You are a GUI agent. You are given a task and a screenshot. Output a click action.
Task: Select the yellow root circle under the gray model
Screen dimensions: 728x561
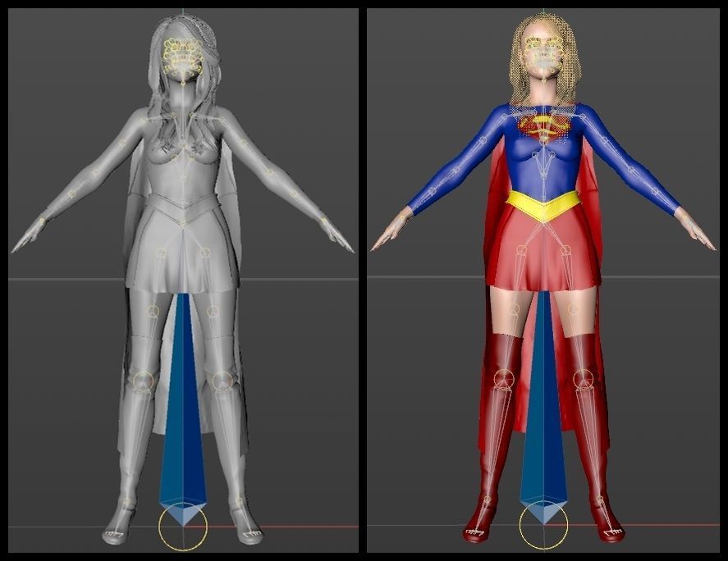(182, 527)
